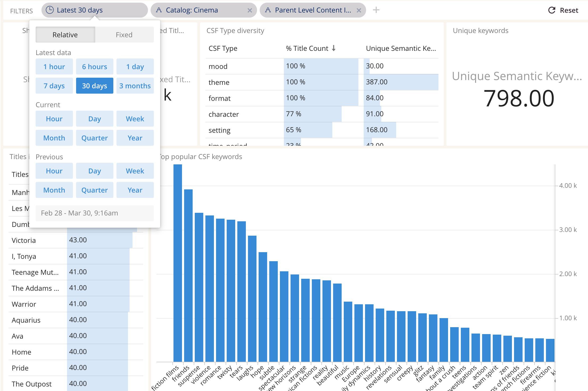Select the Victoria title row
The height and width of the screenshot is (391, 588).
click(x=76, y=240)
